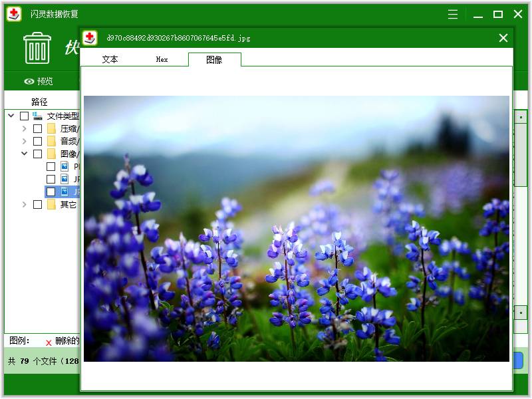This screenshot has width=532, height=399.
Task: Collapse the 文件类型 root node
Action: pos(11,116)
